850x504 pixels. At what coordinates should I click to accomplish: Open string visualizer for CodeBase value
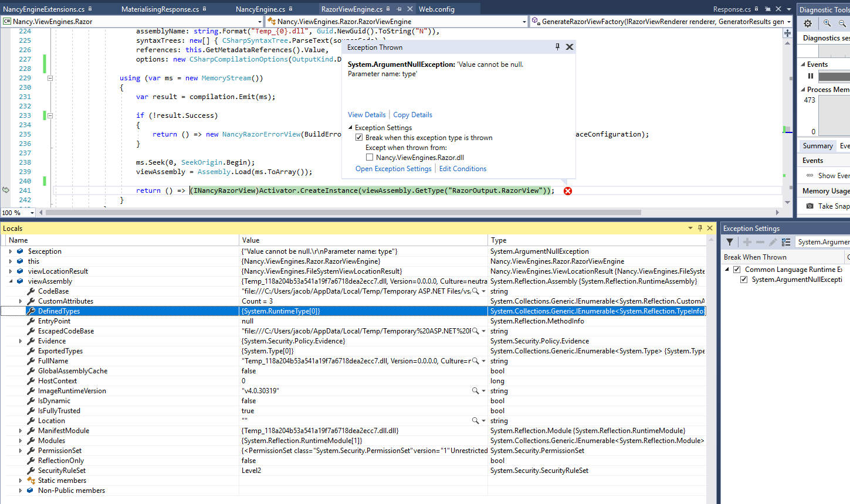click(476, 291)
